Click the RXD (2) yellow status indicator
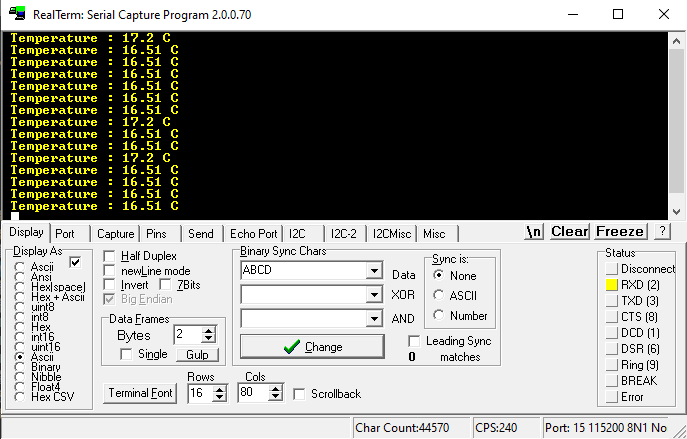 click(x=611, y=285)
